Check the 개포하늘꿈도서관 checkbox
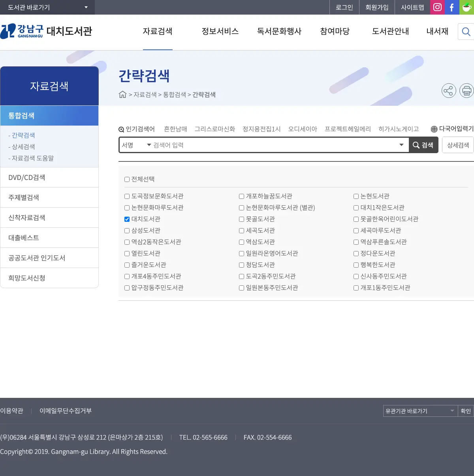Screen dimensions: 474x476 (x=241, y=196)
